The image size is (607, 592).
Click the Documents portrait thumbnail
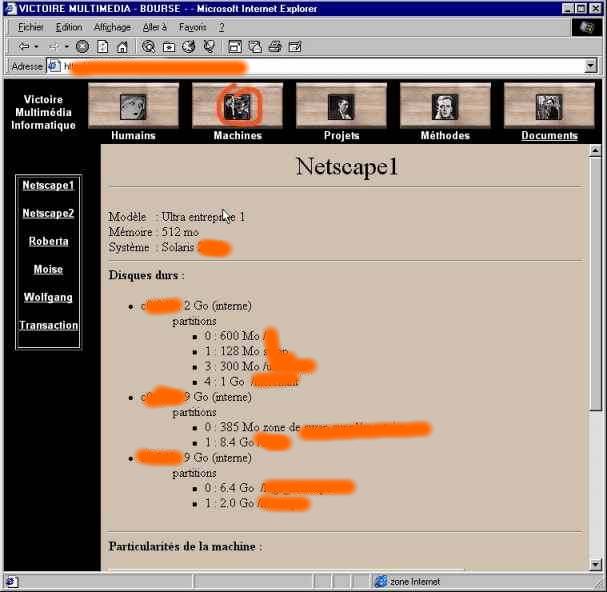click(x=549, y=106)
